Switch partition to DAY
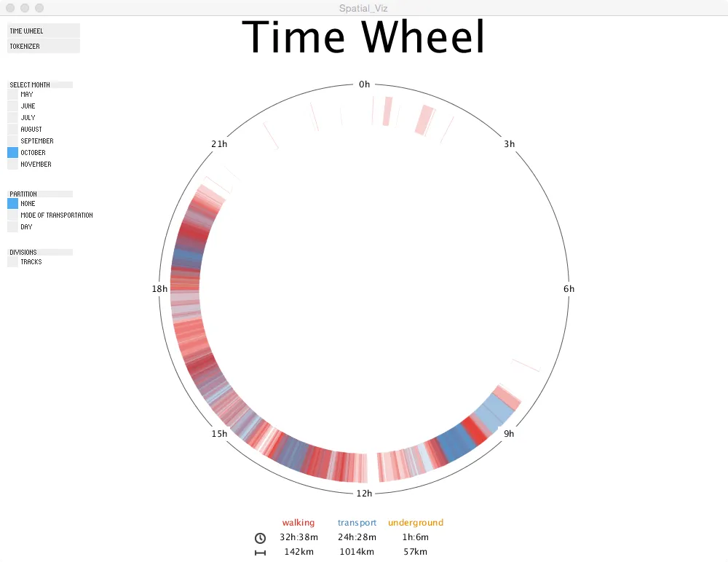 [x=12, y=226]
